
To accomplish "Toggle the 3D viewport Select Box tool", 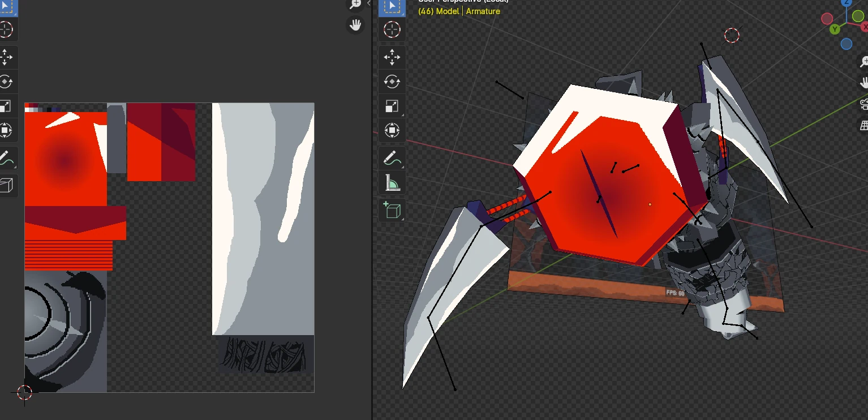I will [392, 7].
